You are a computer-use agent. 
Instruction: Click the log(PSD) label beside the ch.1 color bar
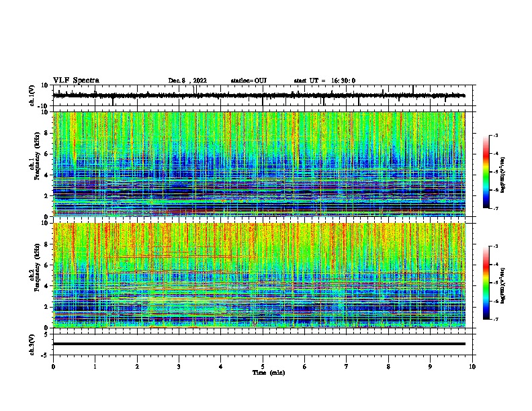click(503, 175)
